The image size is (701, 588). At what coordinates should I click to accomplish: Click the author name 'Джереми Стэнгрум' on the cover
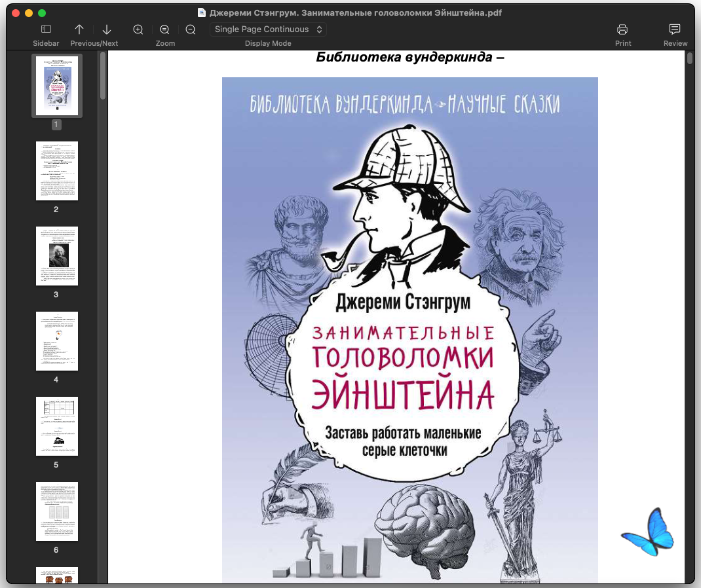click(403, 303)
